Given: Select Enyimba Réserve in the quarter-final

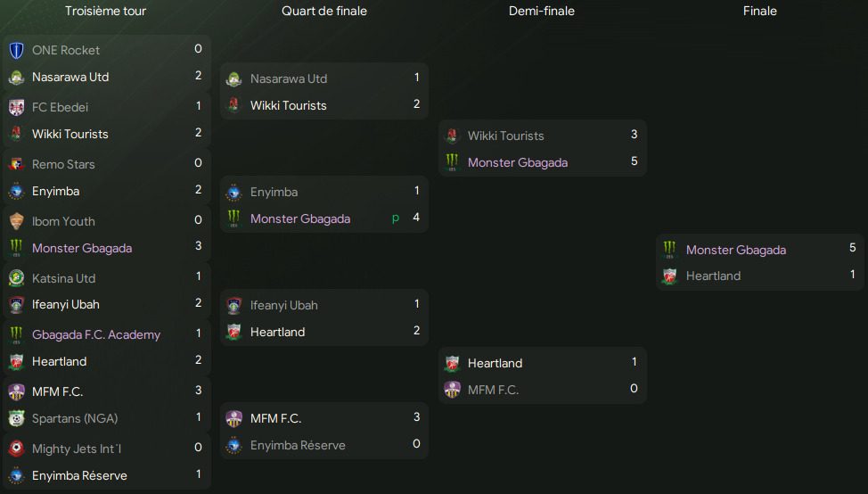Looking at the screenshot, I should pos(298,445).
